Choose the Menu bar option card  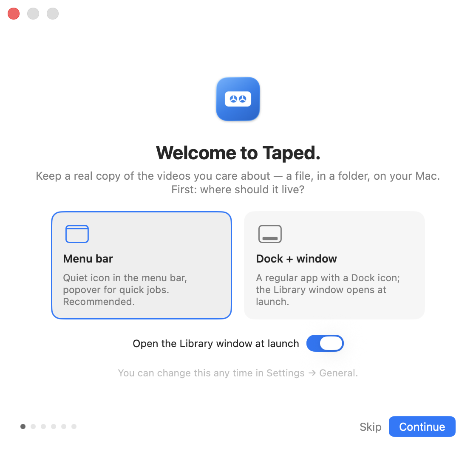tap(142, 265)
